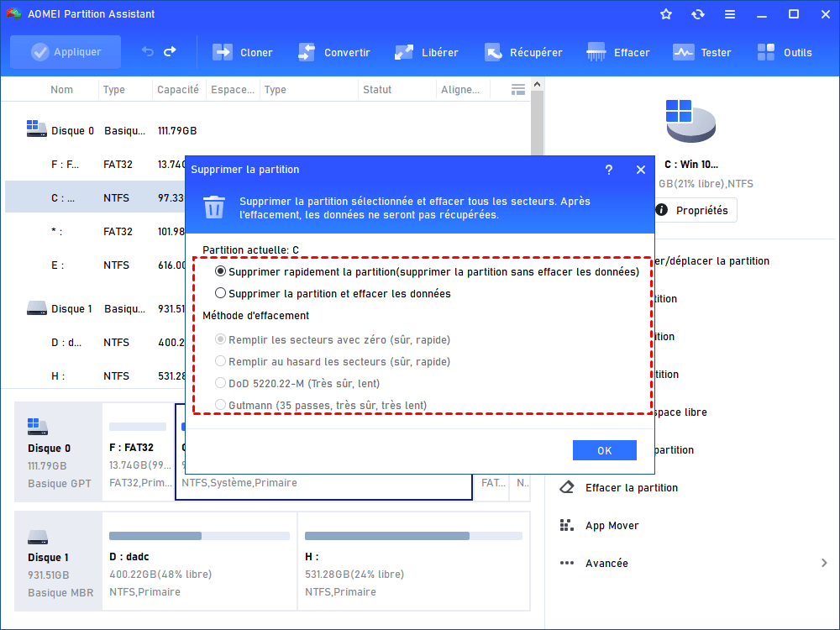Click the scrollbar up arrow in disk list
840x630 pixels.
tap(538, 84)
